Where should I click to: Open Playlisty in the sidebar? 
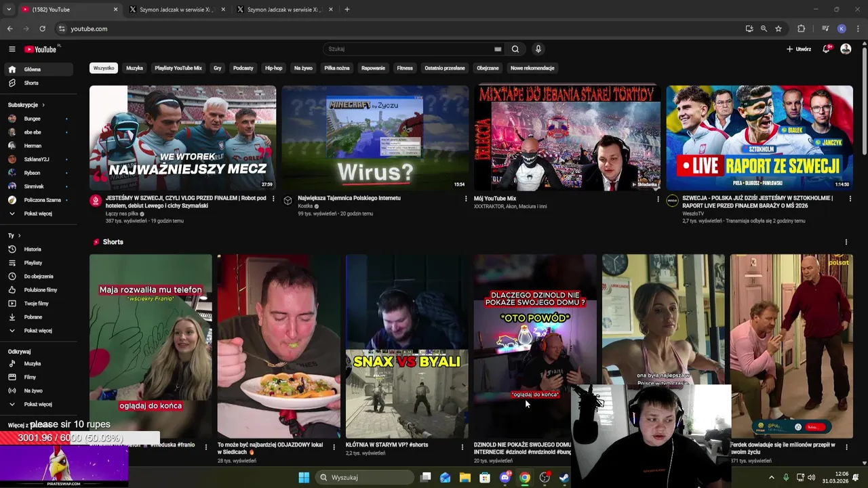point(38,262)
